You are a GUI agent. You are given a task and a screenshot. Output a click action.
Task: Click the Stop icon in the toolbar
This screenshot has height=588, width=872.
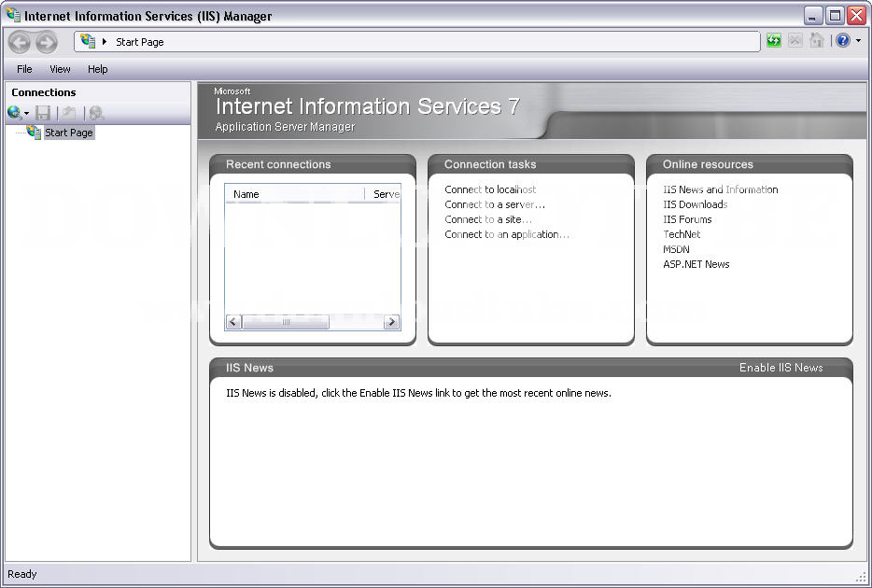[x=794, y=40]
